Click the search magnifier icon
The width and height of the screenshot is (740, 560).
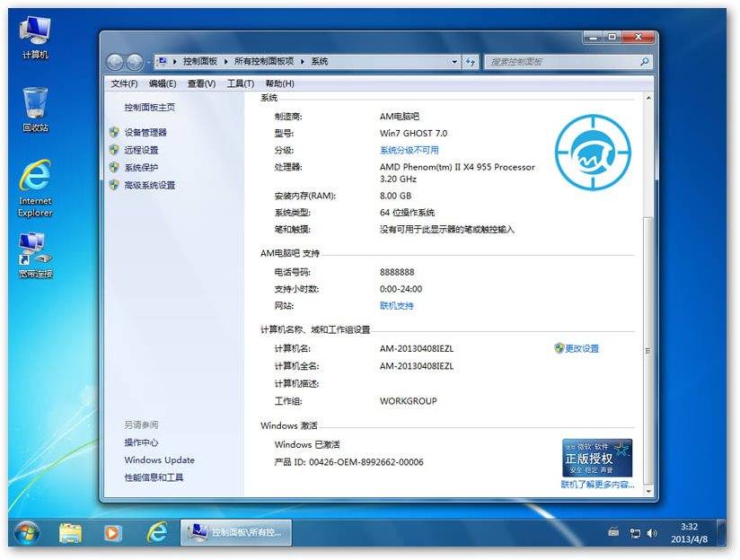(x=644, y=61)
